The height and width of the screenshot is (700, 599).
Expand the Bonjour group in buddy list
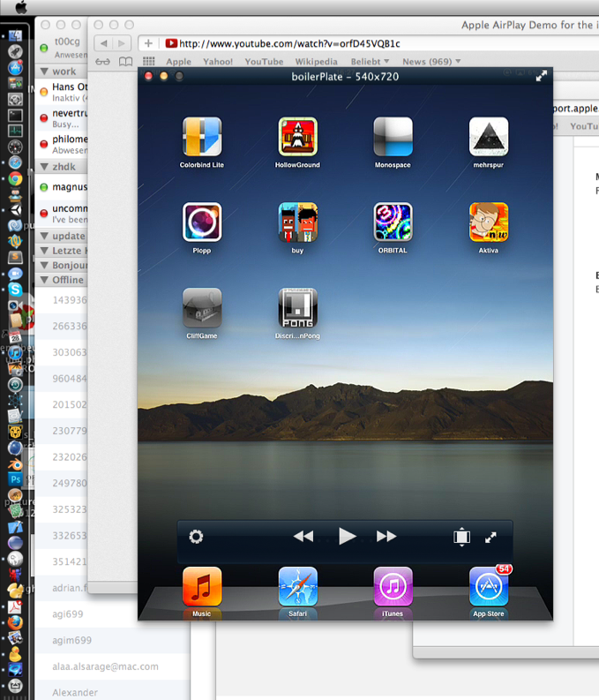pos(44,265)
